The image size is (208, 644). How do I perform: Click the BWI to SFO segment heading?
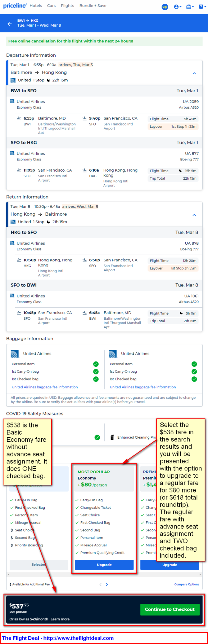pyautogui.click(x=24, y=91)
